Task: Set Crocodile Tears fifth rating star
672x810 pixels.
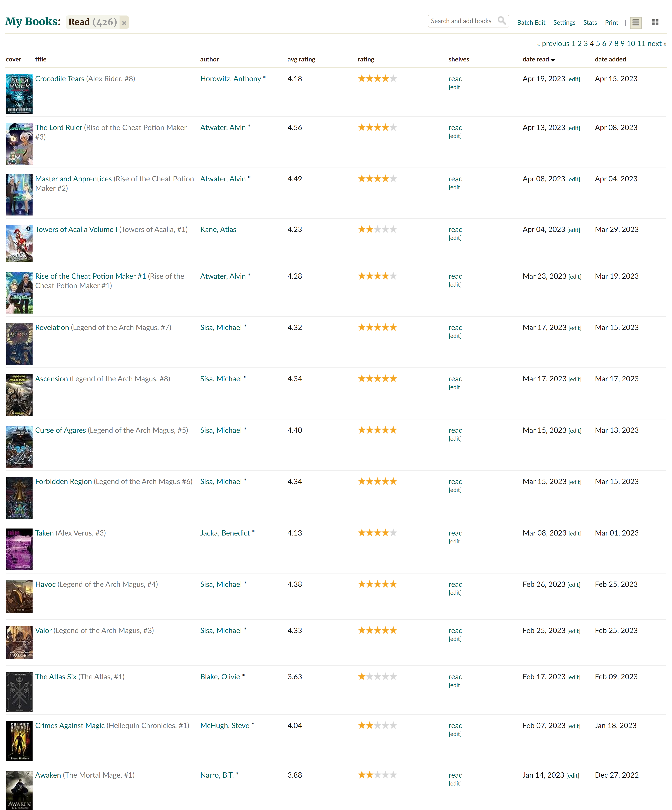Action: 393,79
